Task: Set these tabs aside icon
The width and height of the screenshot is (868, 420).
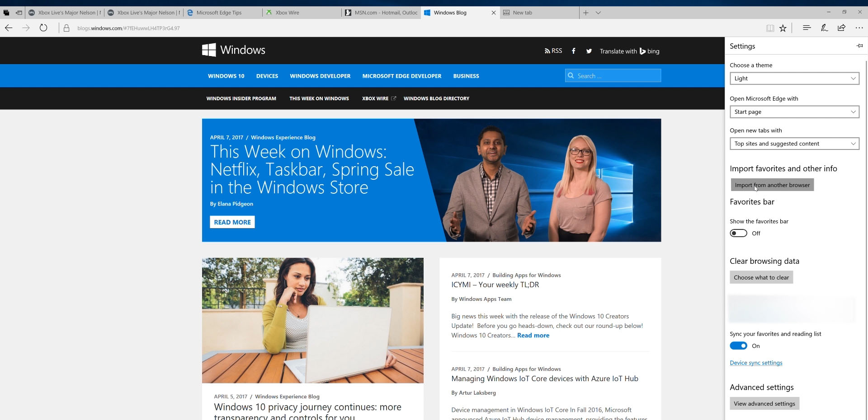Action: tap(19, 13)
